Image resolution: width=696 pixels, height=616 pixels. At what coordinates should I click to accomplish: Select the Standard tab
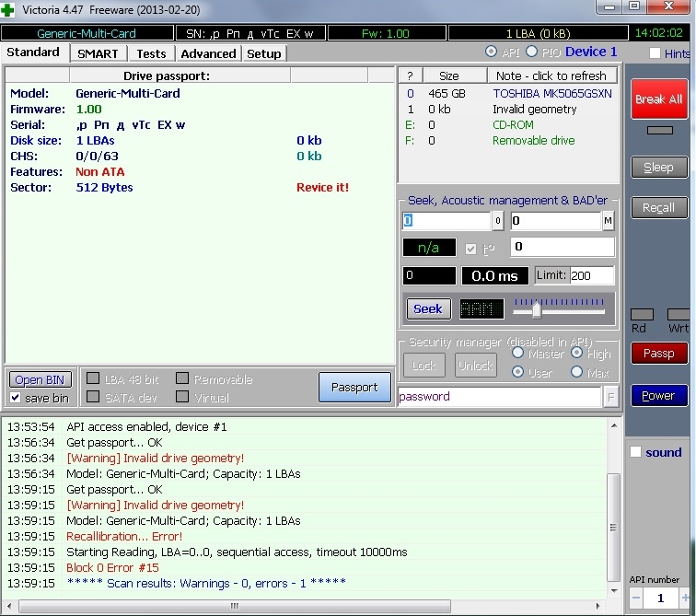pos(34,52)
